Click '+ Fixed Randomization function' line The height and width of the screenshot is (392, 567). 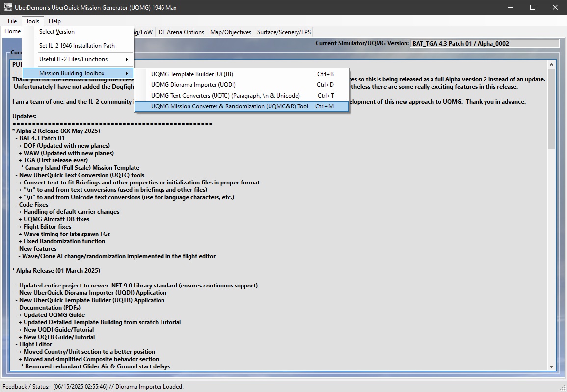point(62,241)
